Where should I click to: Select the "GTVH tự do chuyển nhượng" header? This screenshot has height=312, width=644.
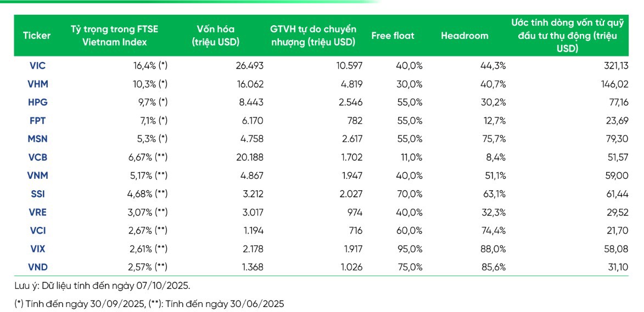click(313, 36)
